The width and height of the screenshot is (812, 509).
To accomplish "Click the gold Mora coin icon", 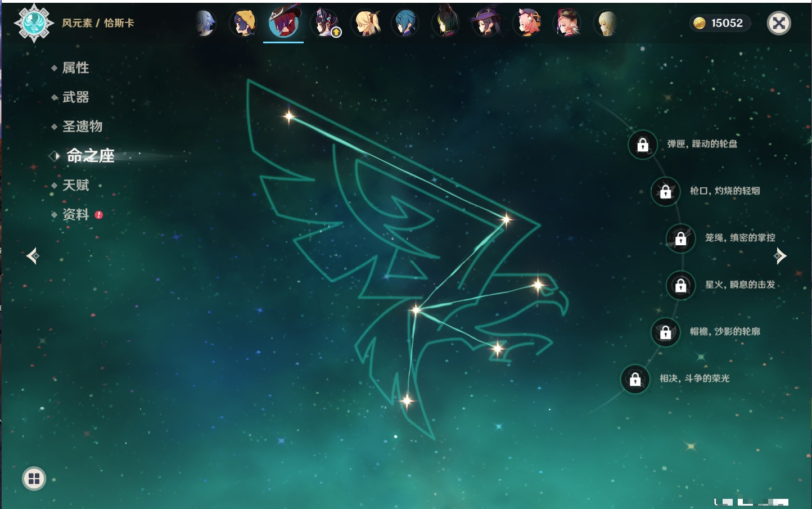I will click(x=699, y=23).
